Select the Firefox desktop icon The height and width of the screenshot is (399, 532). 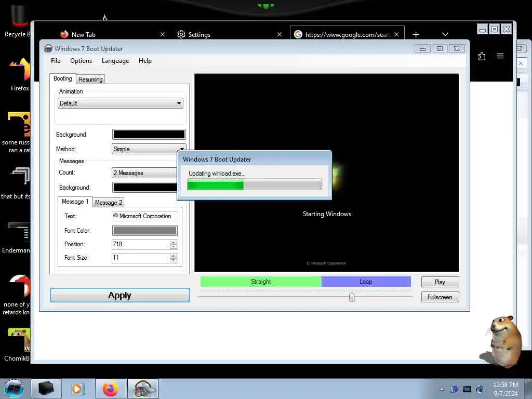[20, 75]
